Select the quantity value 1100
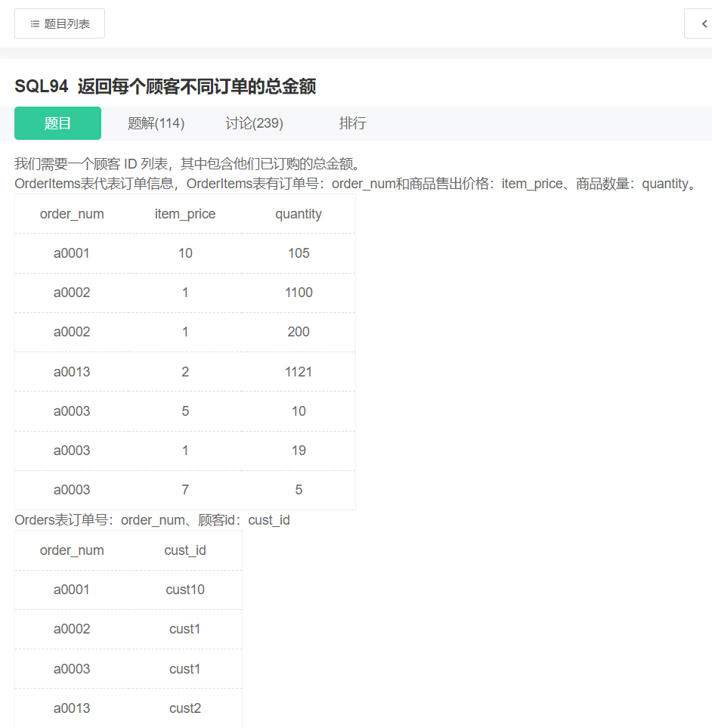712x728 pixels. click(x=299, y=293)
